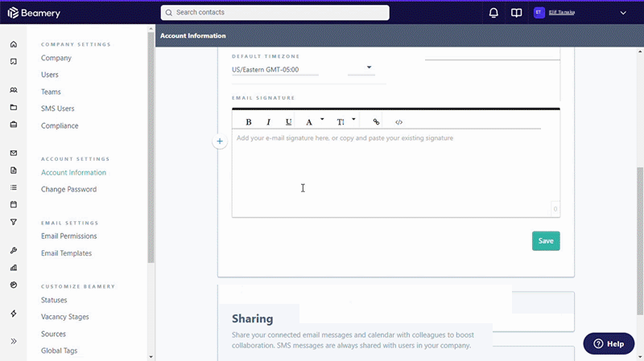Open the envelope mail icon in sidebar
The height and width of the screenshot is (361, 644).
(x=14, y=153)
